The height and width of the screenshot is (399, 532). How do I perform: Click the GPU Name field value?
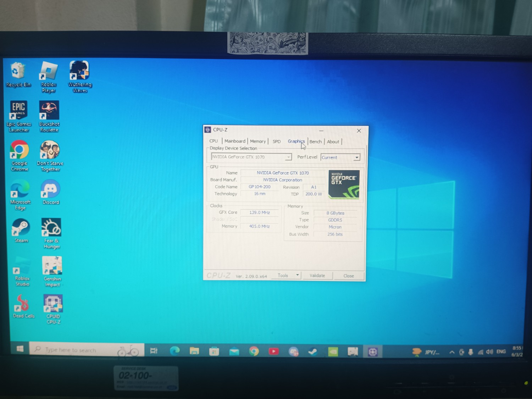[x=283, y=173]
